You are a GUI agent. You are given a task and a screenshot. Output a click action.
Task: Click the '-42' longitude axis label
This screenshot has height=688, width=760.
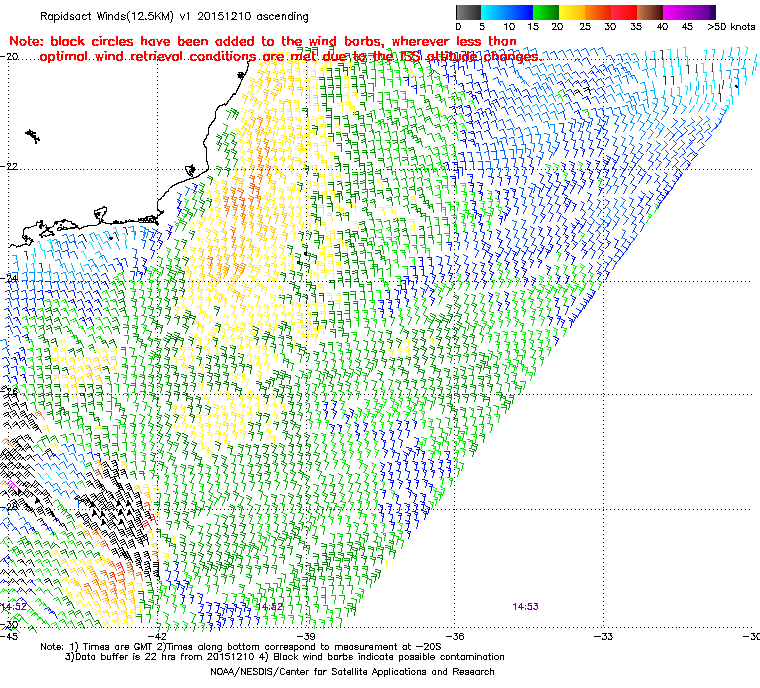tap(158, 636)
